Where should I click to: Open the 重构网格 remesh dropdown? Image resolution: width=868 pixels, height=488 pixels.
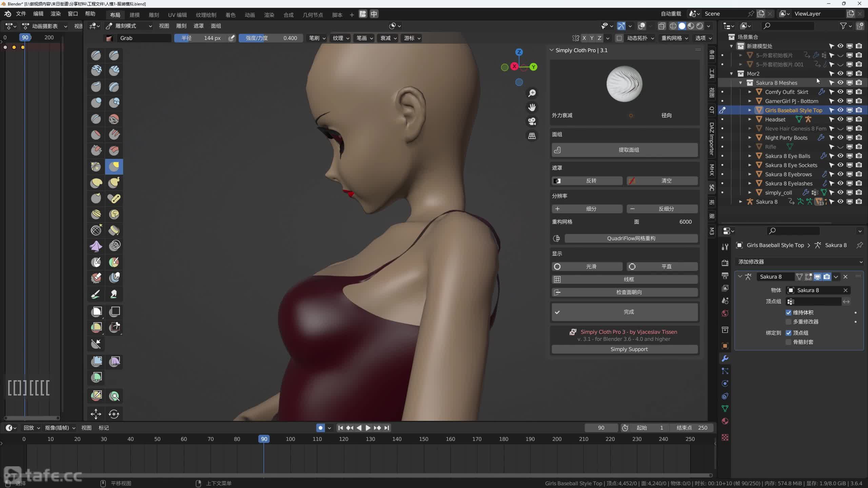click(x=674, y=38)
